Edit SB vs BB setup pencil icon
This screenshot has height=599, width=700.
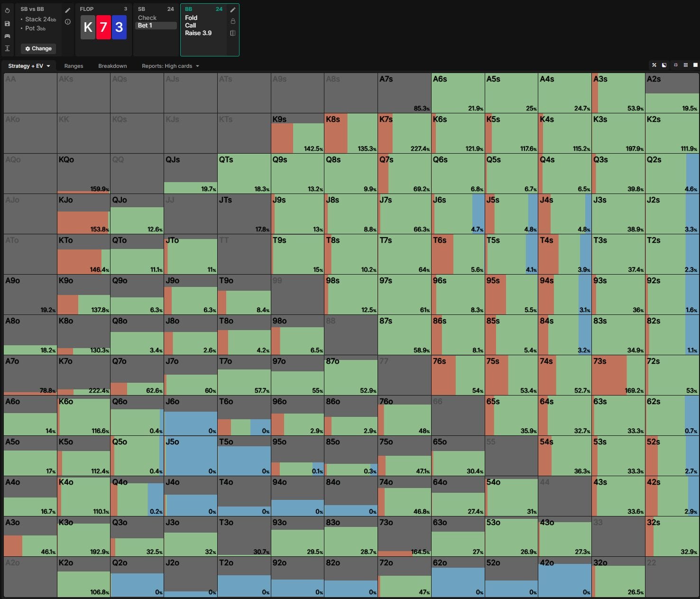click(x=68, y=10)
